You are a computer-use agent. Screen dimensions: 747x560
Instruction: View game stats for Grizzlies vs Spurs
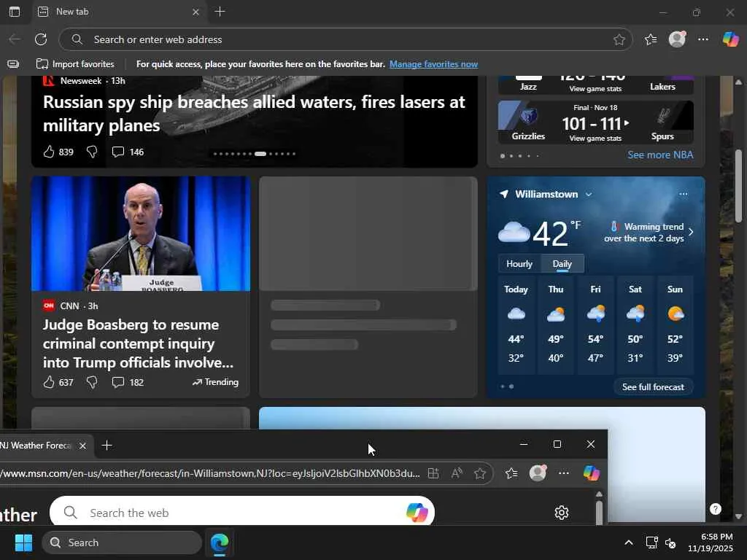pyautogui.click(x=595, y=139)
